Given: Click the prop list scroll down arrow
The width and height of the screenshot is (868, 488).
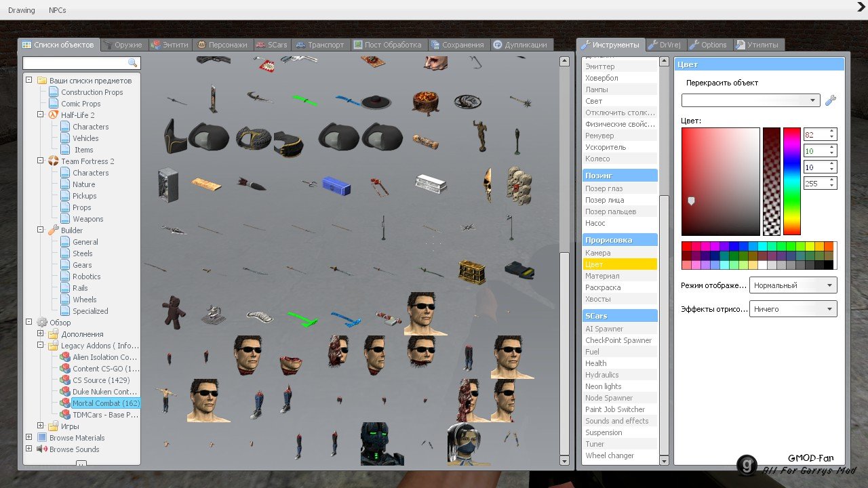Looking at the screenshot, I should click(x=564, y=460).
